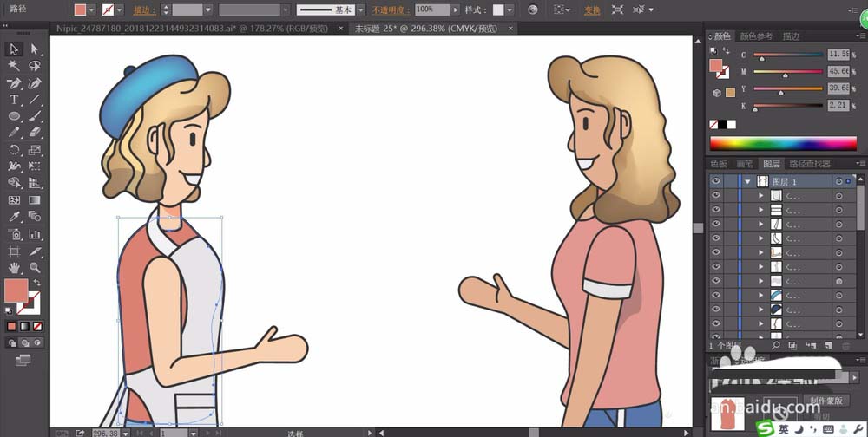This screenshot has width=868, height=437.
Task: Select the Pen tool
Action: coord(14,83)
